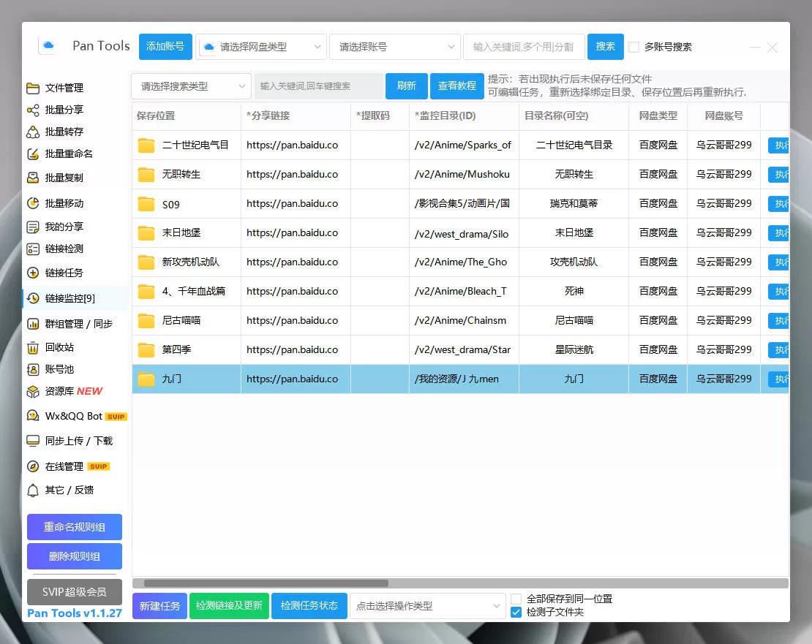Click the 资源库 cube icon
Image resolution: width=812 pixels, height=644 pixels.
tap(33, 392)
